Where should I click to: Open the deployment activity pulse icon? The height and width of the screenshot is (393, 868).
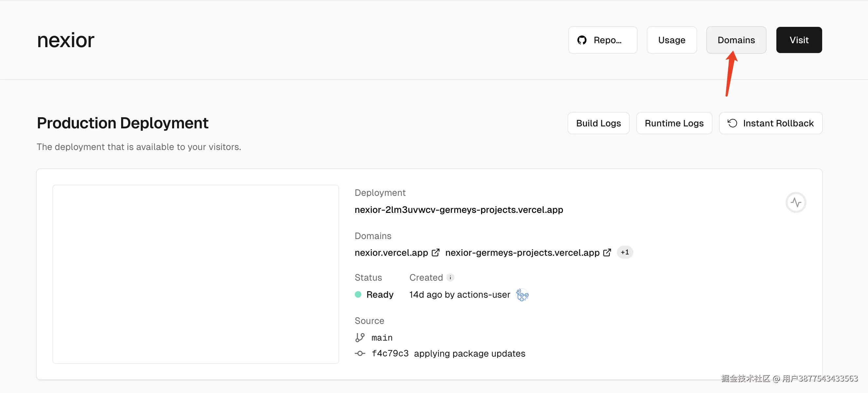tap(796, 203)
